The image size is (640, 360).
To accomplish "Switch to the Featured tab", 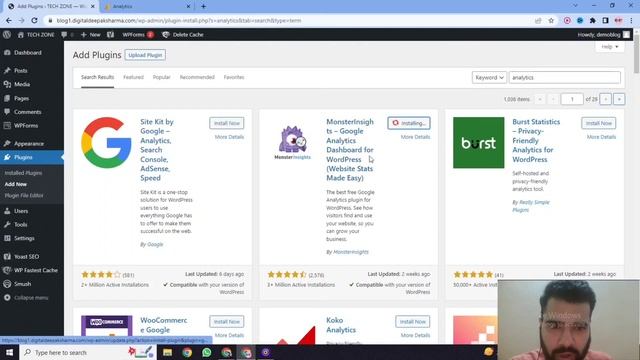I will pyautogui.click(x=133, y=77).
